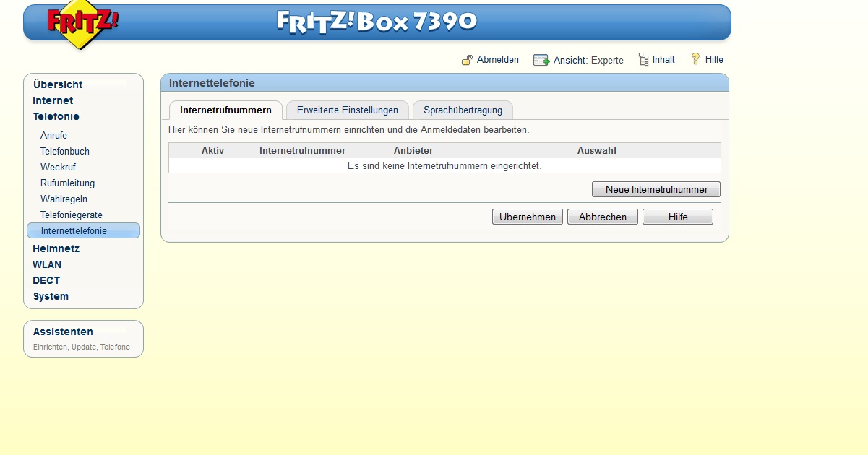Viewport: 868px width, 455px height.
Task: Open the Inhalt contents link
Action: click(x=663, y=60)
